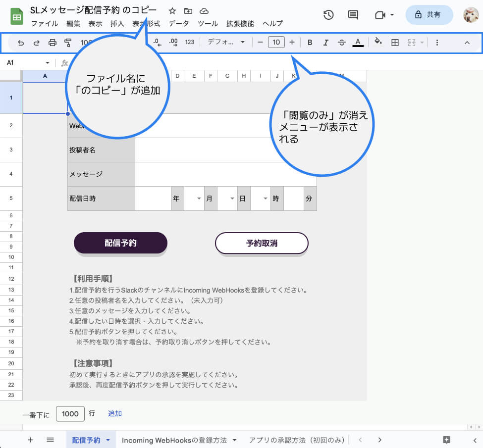Open the meeting options dropdown arrow

tap(392, 14)
